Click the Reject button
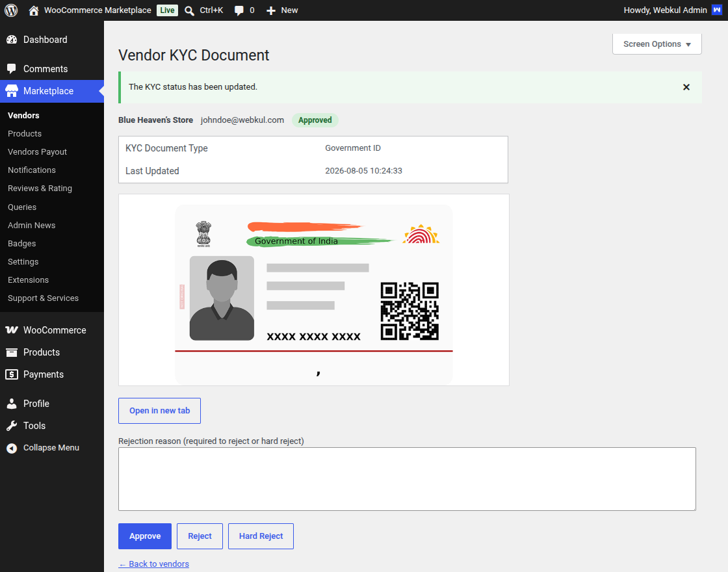 pyautogui.click(x=200, y=536)
